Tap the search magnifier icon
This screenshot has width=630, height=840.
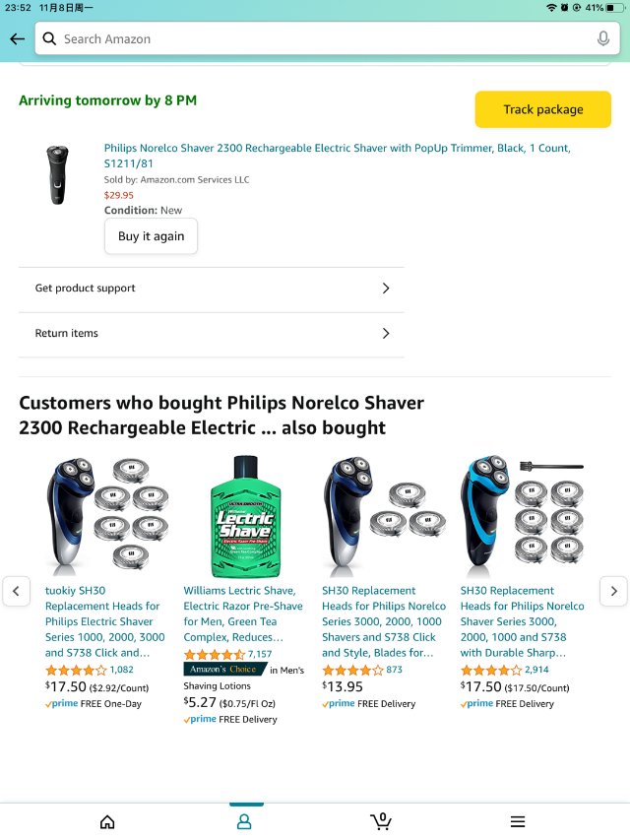[49, 38]
